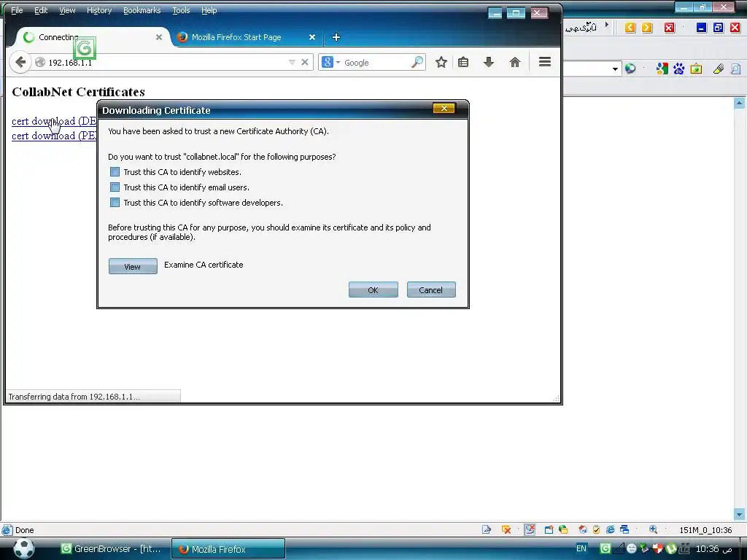Open the Firefox hamburger menu
747x560 pixels.
click(545, 62)
